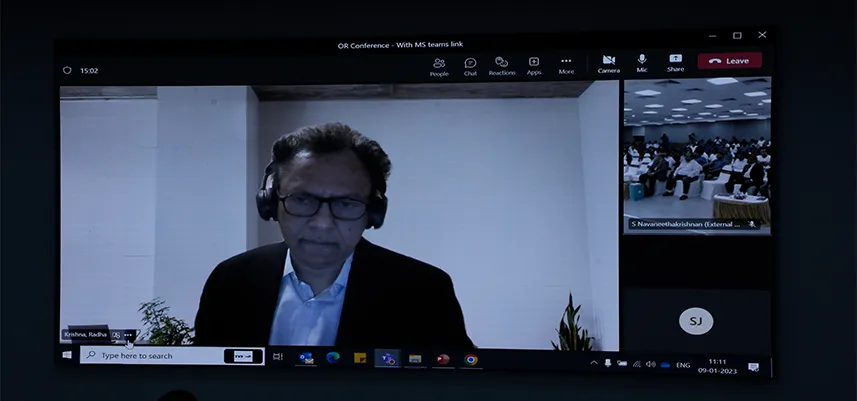Open the Apps panel in the meeting
Screen dimensions: 857x401
coord(534,66)
